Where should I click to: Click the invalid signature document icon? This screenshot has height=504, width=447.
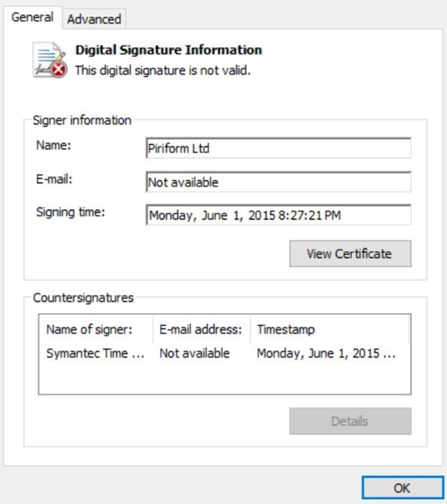pyautogui.click(x=50, y=60)
